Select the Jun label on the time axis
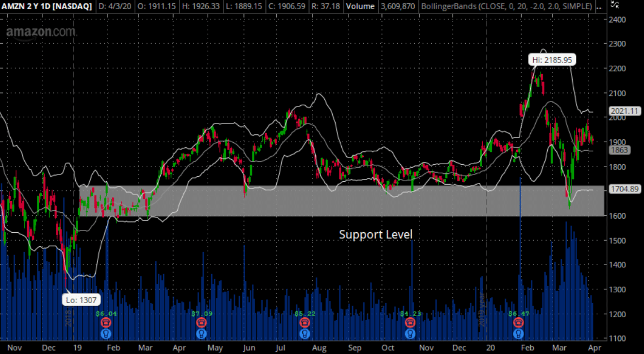 [249, 348]
